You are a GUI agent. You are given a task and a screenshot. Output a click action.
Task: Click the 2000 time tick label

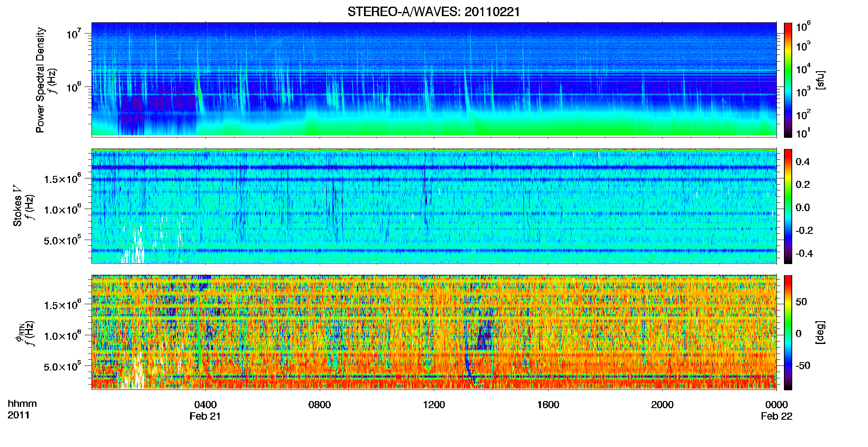tap(662, 404)
